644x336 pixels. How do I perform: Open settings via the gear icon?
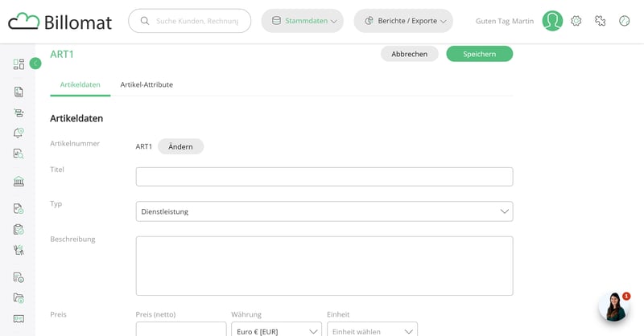click(x=576, y=21)
